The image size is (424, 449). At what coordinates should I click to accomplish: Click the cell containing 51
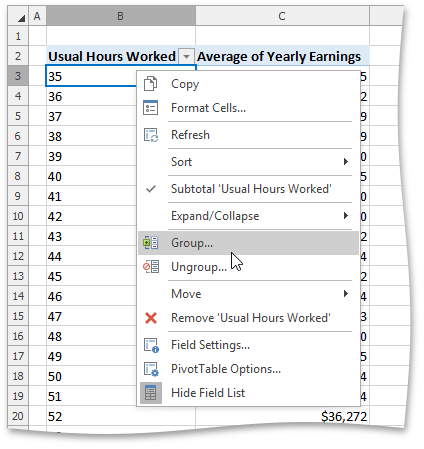click(91, 396)
